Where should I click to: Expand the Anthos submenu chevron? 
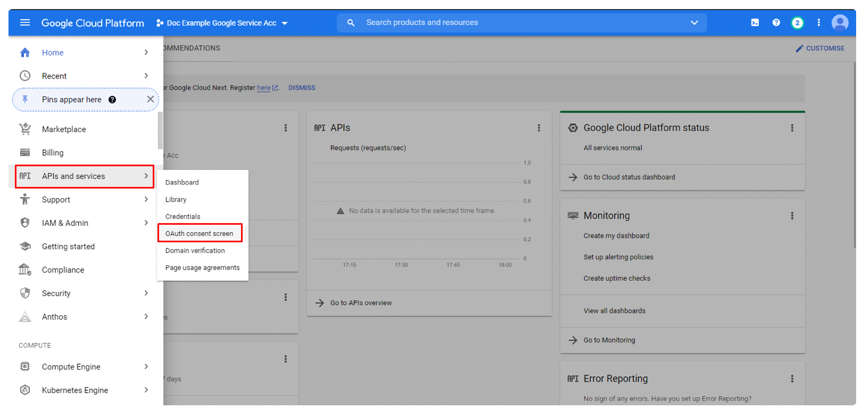(x=146, y=317)
